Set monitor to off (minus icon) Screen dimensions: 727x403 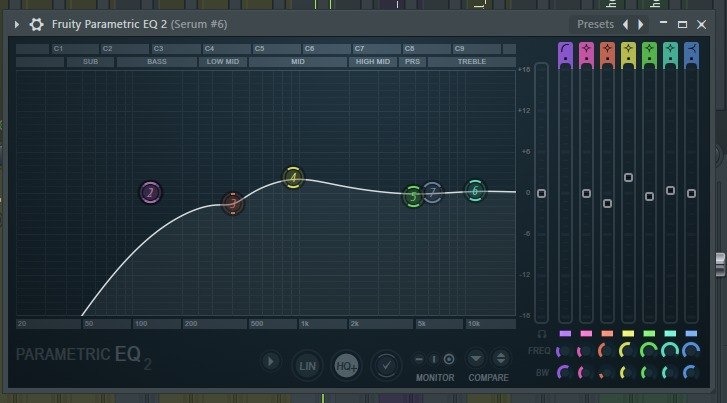[419, 359]
